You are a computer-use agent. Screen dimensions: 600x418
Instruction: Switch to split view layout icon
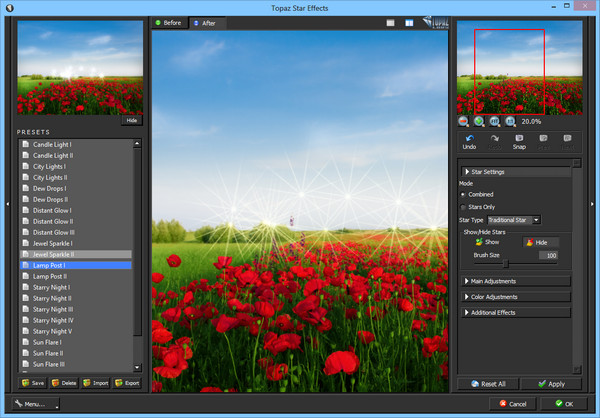coord(409,22)
